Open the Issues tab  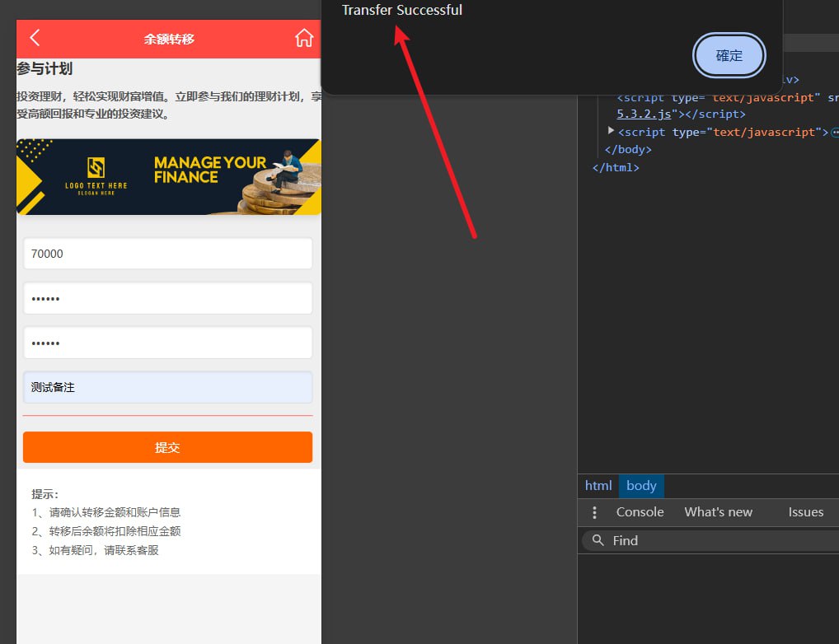point(805,512)
